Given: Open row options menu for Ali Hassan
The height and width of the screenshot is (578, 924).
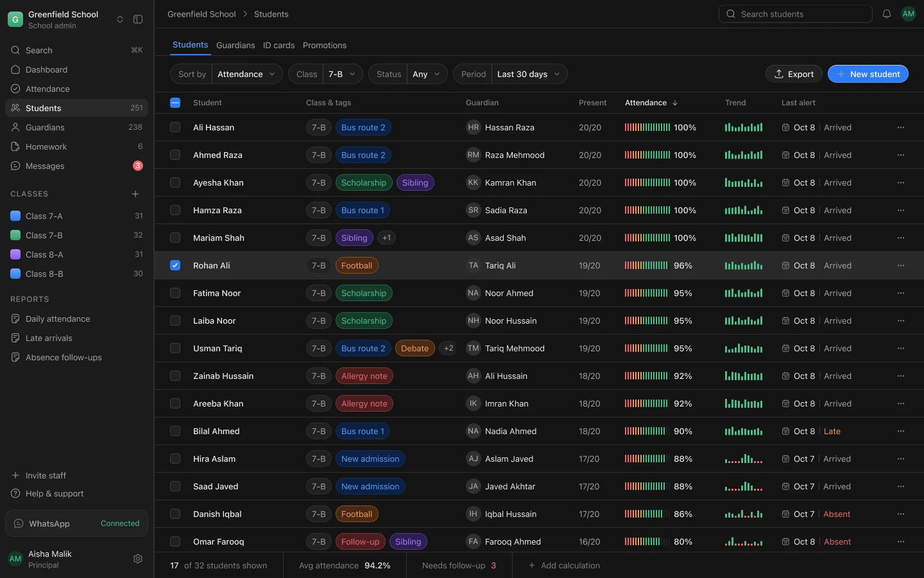Looking at the screenshot, I should (x=901, y=127).
